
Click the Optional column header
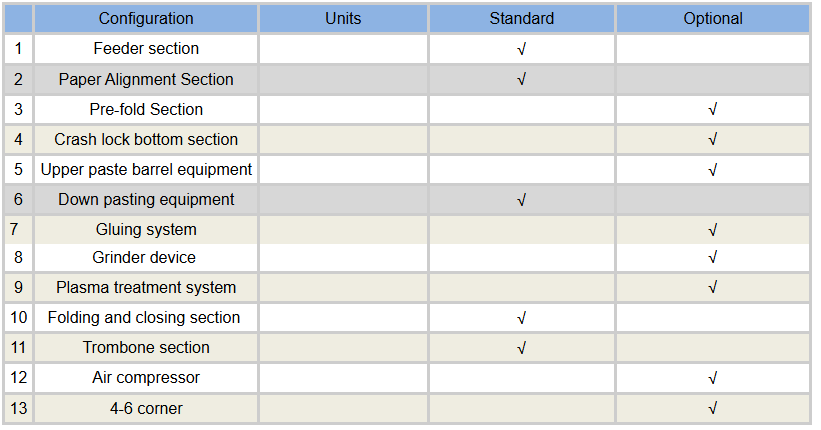pos(712,19)
